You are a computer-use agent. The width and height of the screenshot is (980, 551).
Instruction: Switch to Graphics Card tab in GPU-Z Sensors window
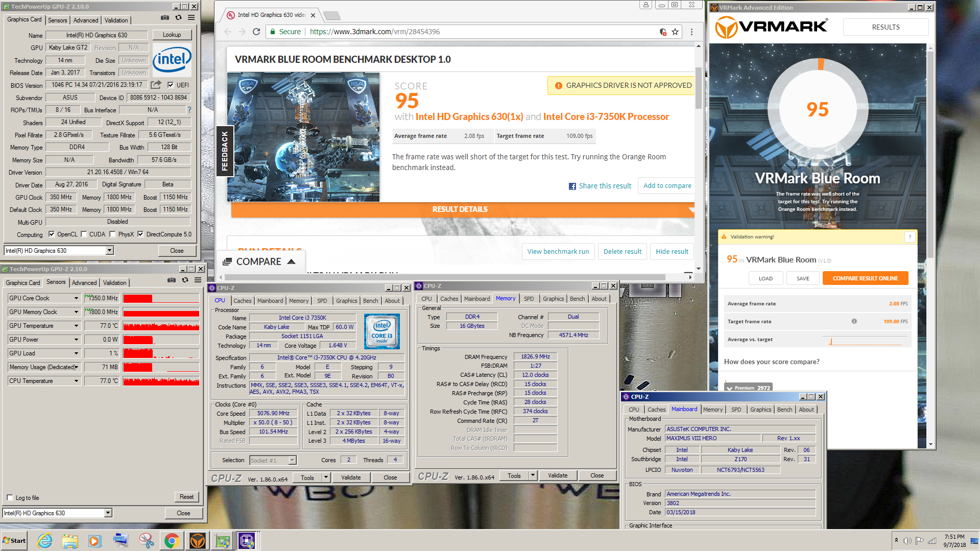tap(23, 283)
